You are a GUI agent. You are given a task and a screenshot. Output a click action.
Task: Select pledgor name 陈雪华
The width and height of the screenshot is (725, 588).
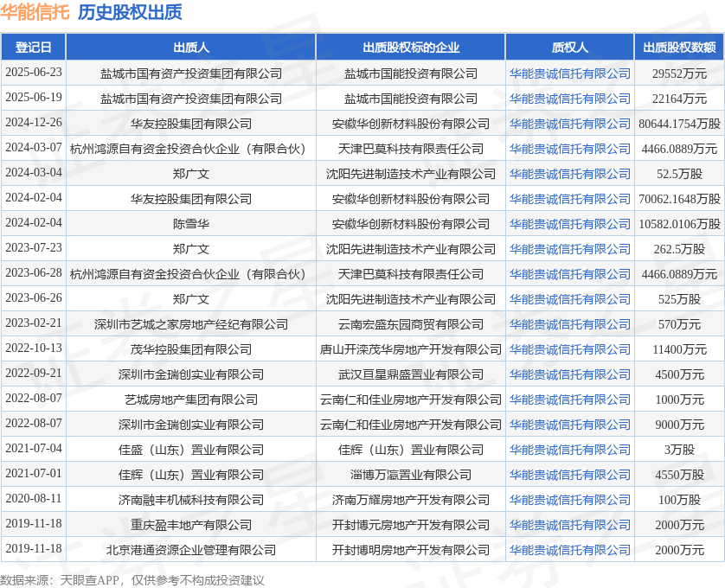click(x=191, y=224)
